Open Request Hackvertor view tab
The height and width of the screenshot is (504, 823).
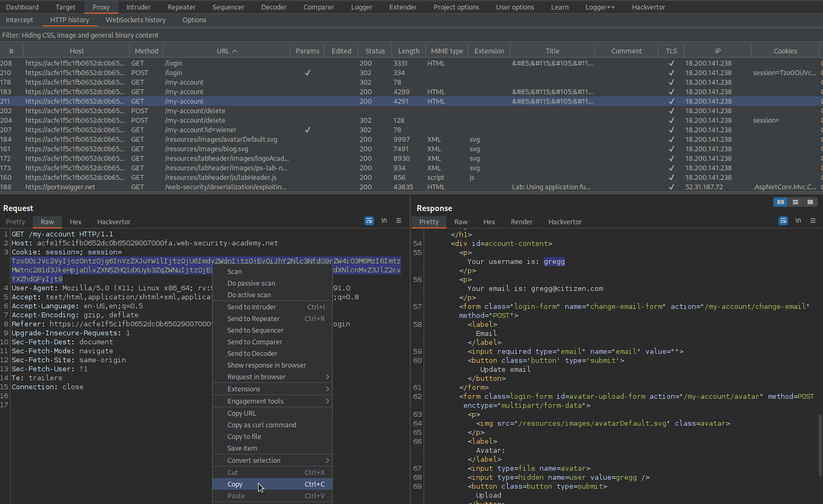[114, 222]
